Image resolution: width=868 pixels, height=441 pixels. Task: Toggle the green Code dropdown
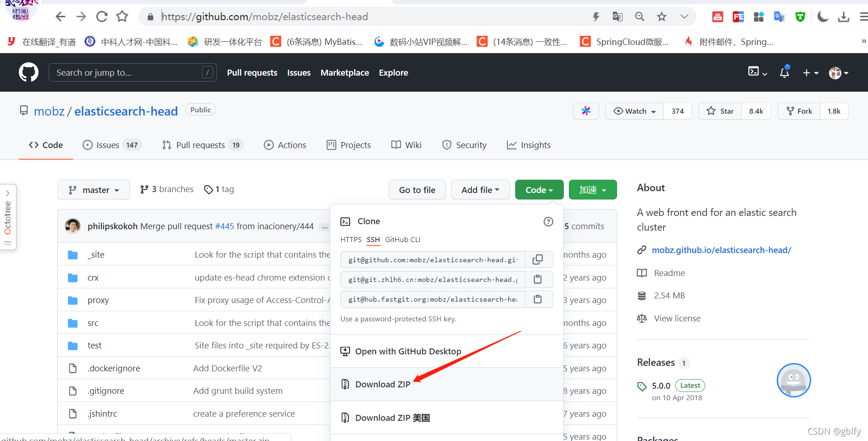pyautogui.click(x=539, y=190)
